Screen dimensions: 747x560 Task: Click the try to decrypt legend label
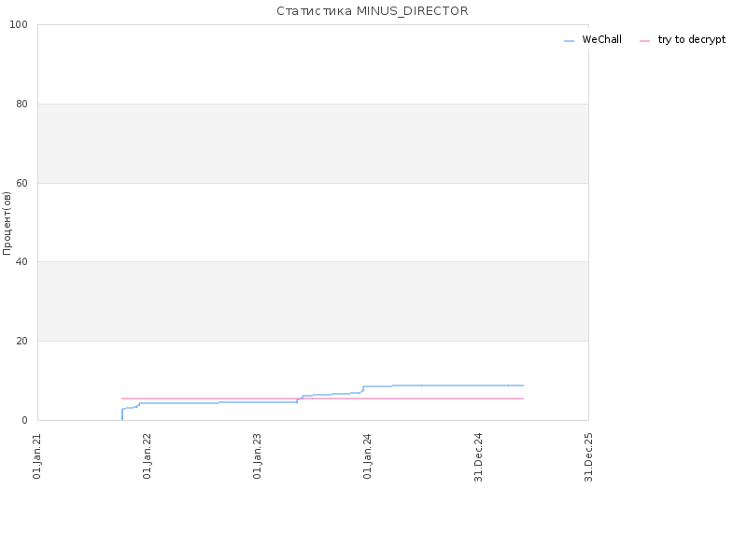tap(692, 40)
